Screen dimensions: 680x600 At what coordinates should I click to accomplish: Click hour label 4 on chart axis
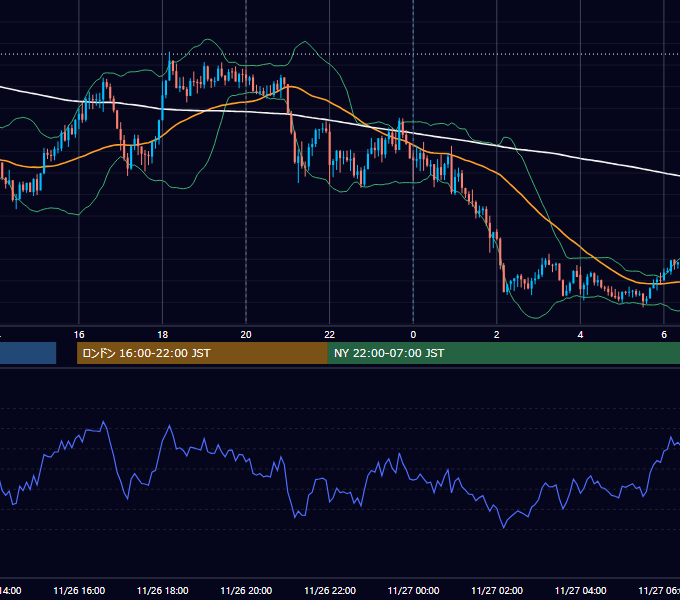(580, 335)
